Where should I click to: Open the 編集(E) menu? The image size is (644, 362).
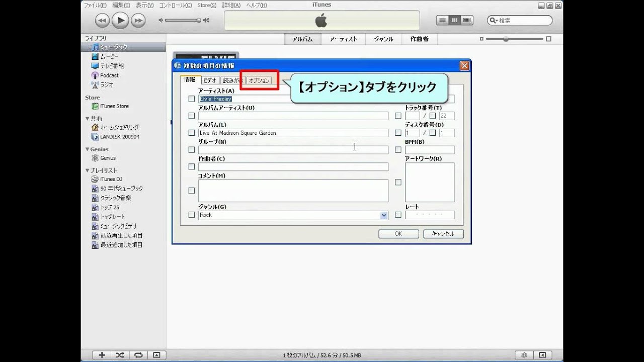tap(121, 5)
